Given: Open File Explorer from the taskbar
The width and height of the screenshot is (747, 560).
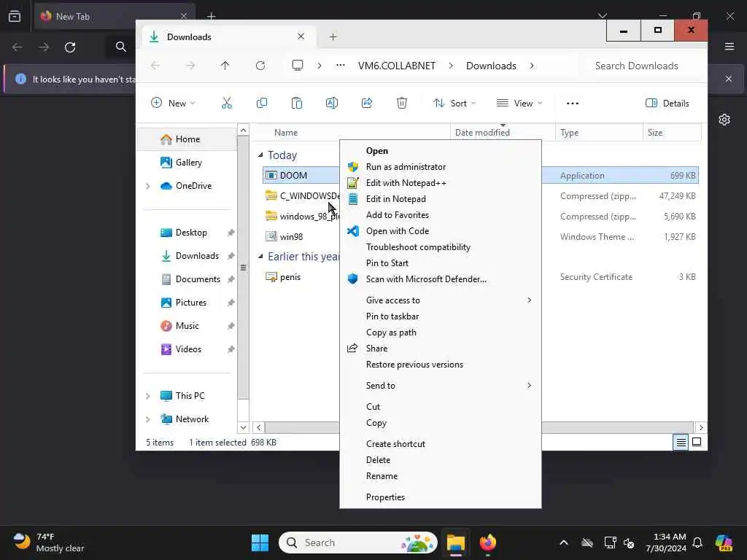Looking at the screenshot, I should 455,542.
